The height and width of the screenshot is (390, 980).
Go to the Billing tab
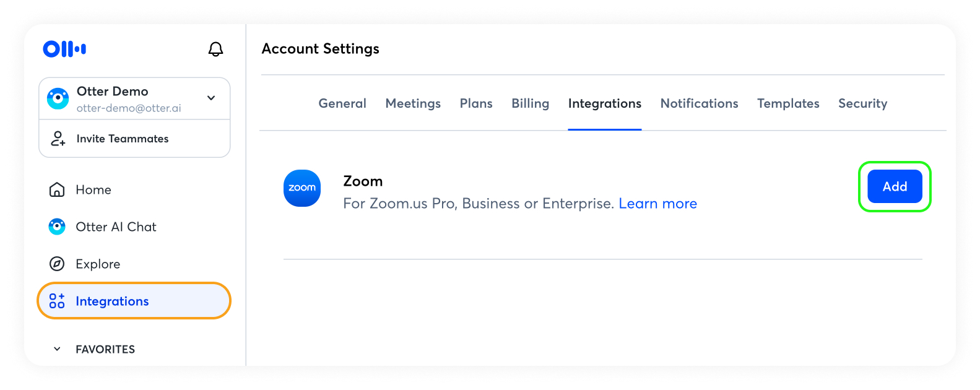pos(530,103)
